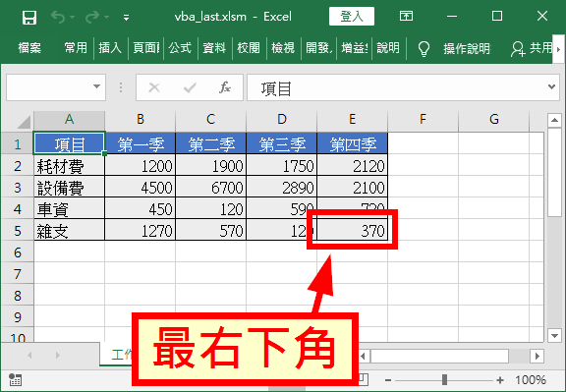Select cell containing 耗材費

(69, 166)
